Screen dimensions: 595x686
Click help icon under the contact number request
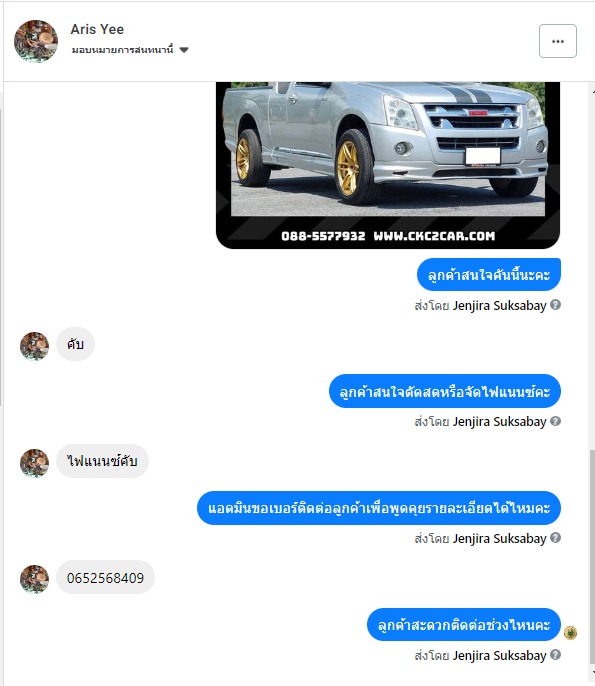coord(555,537)
